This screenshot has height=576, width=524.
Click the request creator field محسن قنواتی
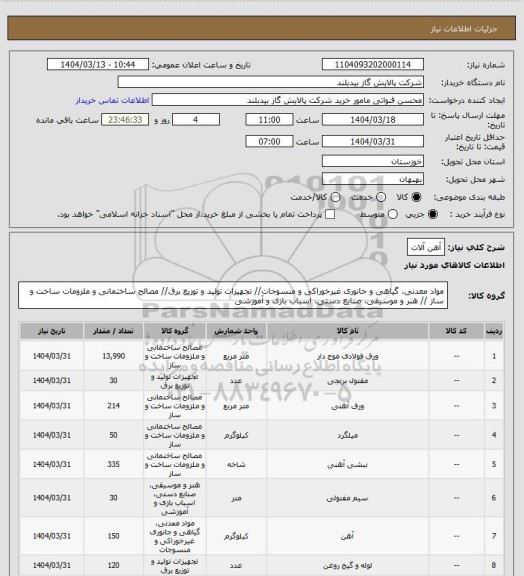pos(288,100)
